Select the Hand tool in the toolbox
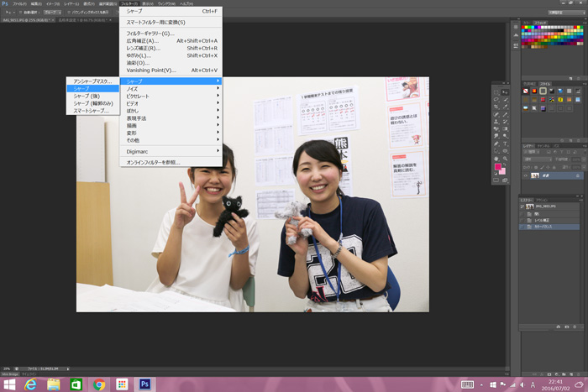Screen dimensions: 588x392 tap(496, 159)
